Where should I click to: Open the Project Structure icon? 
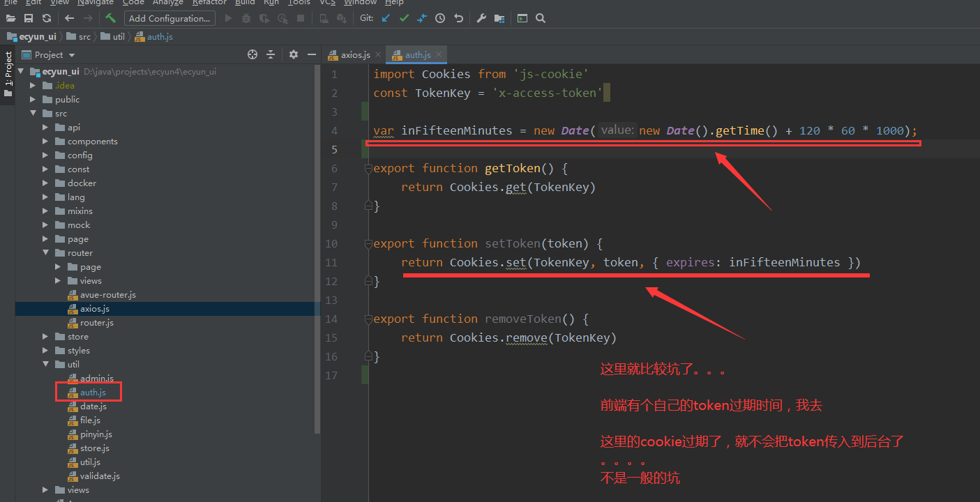point(499,18)
